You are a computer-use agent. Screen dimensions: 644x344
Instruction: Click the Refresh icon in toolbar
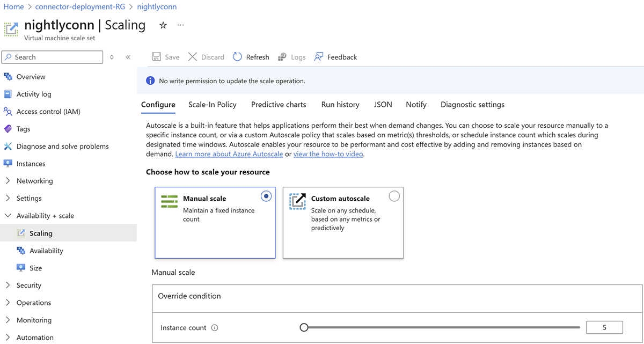coord(238,57)
